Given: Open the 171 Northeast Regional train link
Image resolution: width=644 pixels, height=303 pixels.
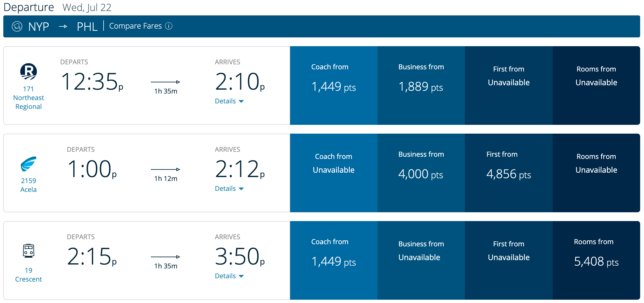Looking at the screenshot, I should click(29, 98).
